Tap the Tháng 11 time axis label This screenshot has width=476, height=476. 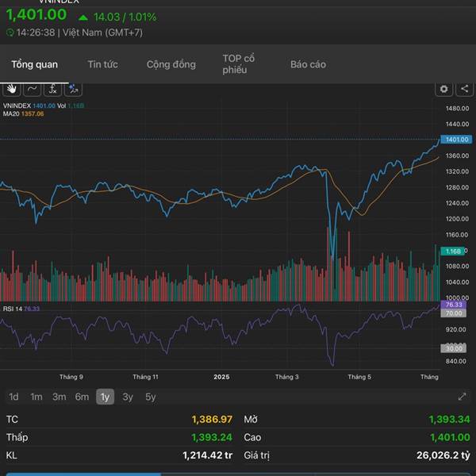pos(145,377)
